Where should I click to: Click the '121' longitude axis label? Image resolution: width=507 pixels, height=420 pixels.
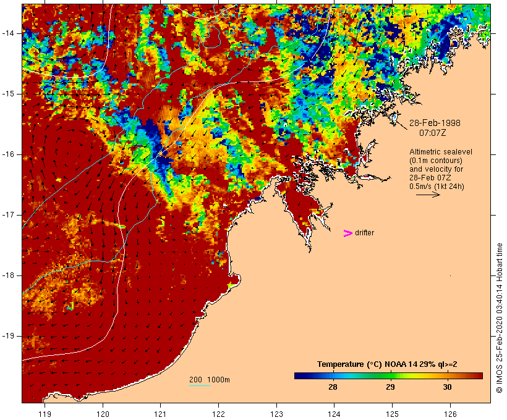pos(160,414)
